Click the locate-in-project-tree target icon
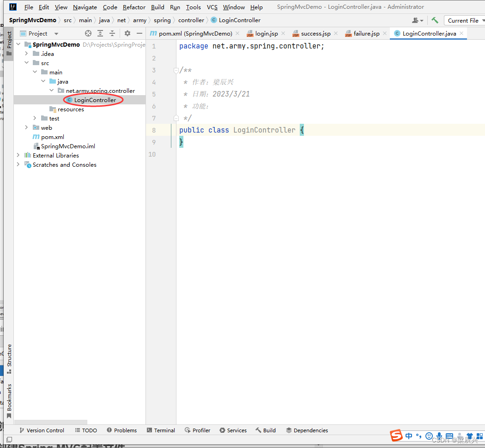This screenshot has height=448, width=485. coord(88,33)
